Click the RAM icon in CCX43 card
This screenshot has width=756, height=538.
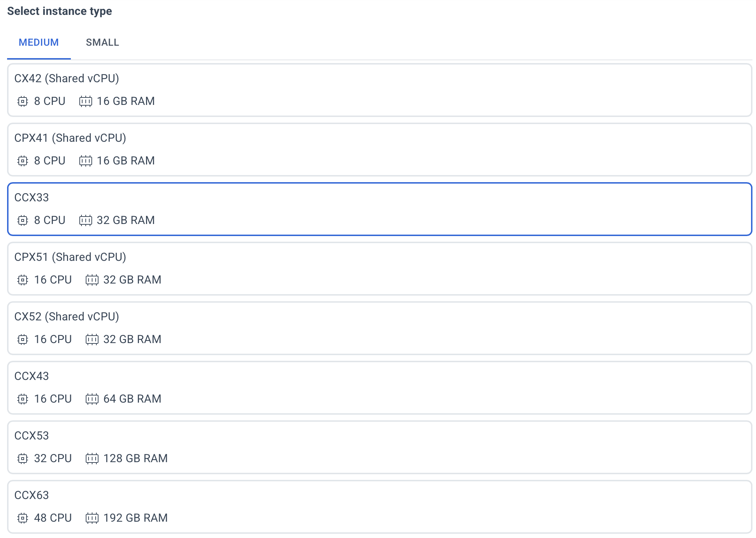point(92,399)
